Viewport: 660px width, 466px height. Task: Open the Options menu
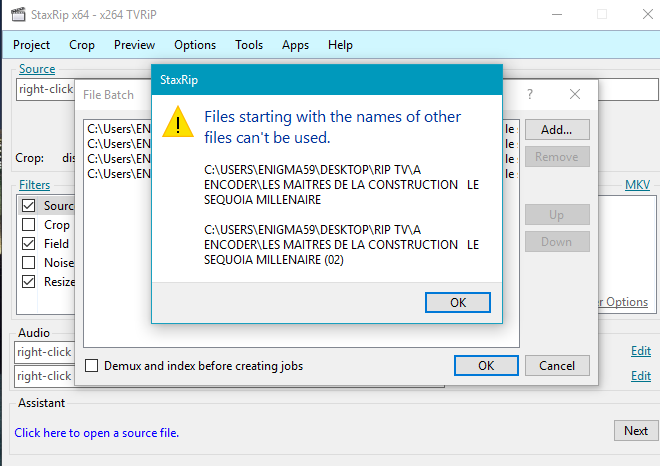click(x=195, y=45)
